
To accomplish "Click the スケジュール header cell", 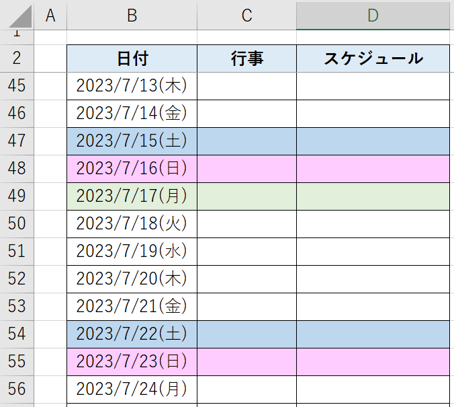I will coord(373,59).
